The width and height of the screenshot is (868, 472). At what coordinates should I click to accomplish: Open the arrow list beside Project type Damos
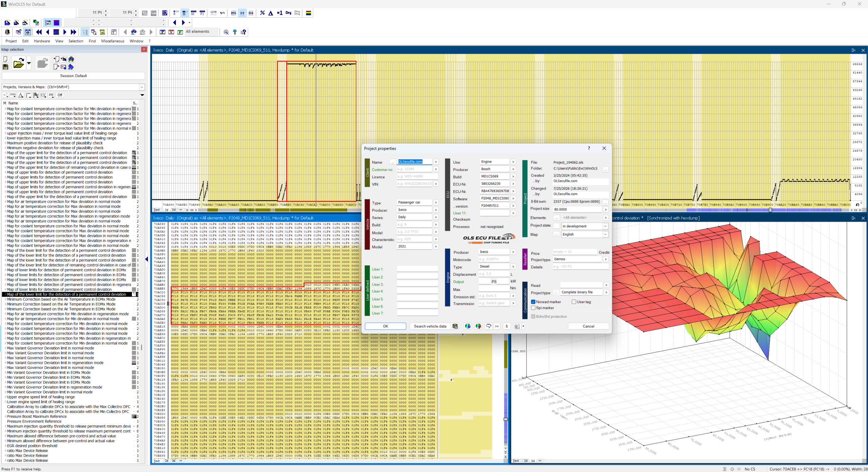tap(606, 259)
